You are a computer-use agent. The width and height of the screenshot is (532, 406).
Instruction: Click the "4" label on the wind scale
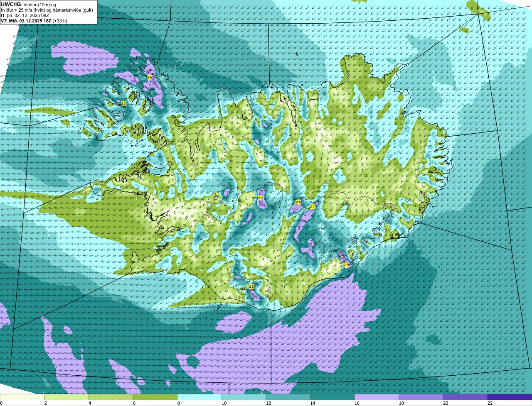coord(90,403)
